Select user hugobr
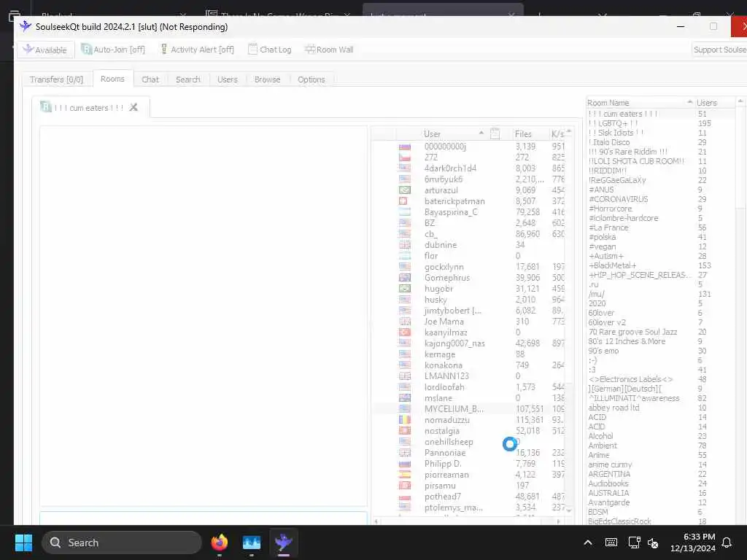The image size is (747, 560). coord(438,289)
